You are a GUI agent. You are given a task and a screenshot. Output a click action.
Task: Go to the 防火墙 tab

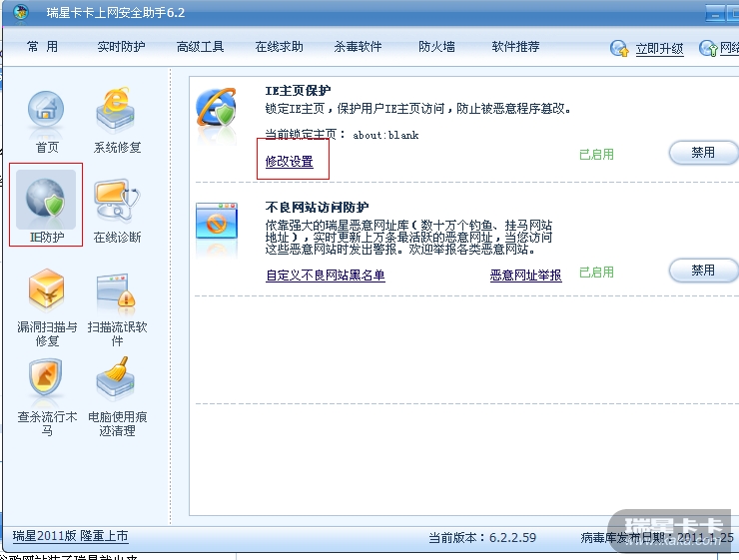point(436,47)
